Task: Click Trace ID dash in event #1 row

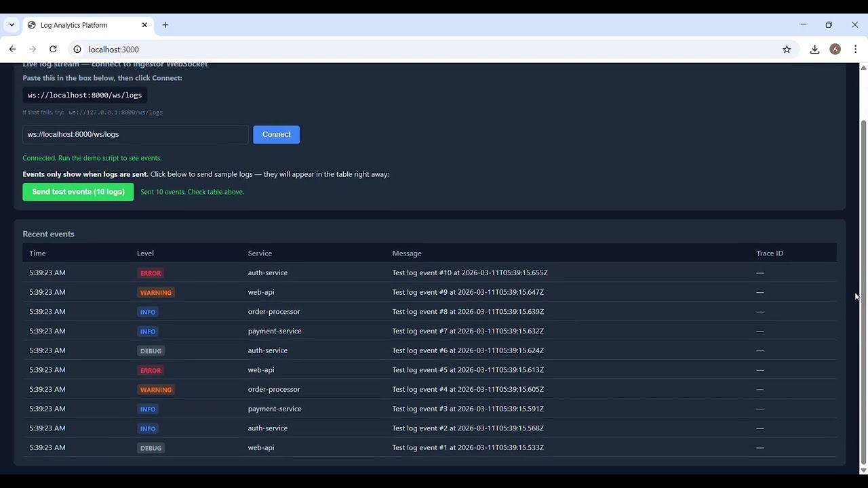Action: point(760,447)
